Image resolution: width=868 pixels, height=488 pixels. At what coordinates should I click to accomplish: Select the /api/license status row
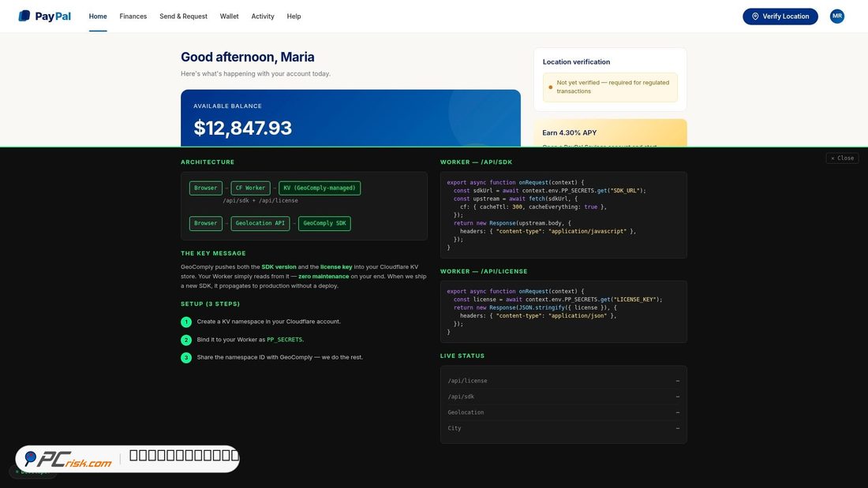coord(563,381)
